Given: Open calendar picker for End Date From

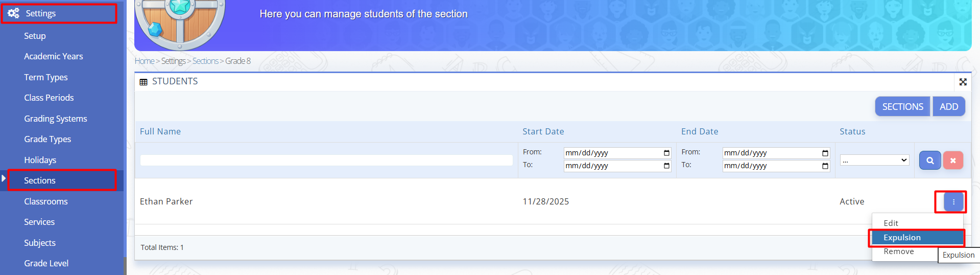Looking at the screenshot, I should pos(825,153).
